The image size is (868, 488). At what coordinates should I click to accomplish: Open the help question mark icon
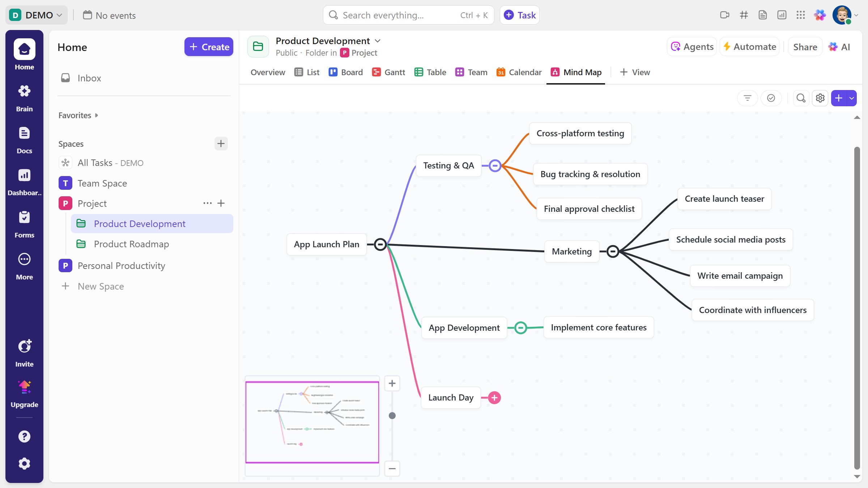point(24,436)
